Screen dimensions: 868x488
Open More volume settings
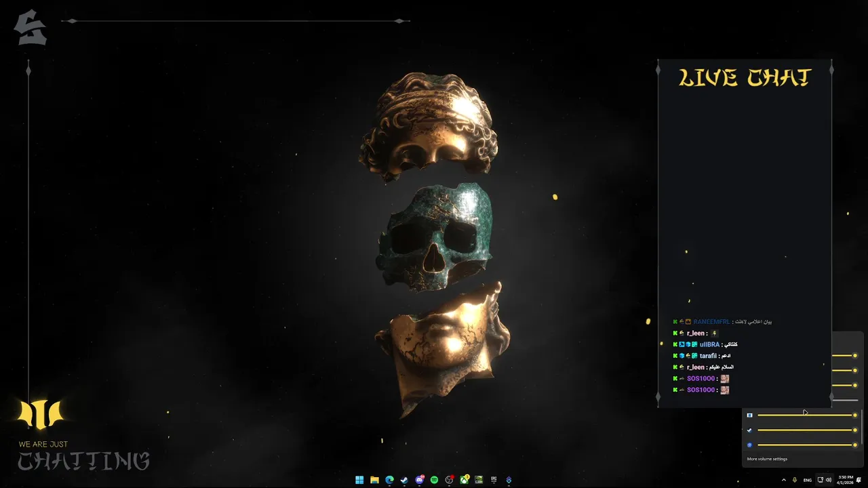pos(767,459)
